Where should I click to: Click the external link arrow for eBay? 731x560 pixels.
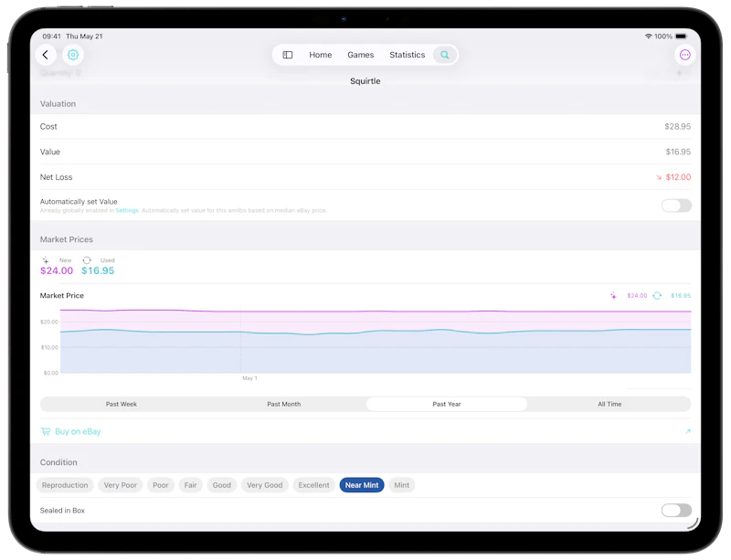coord(688,432)
